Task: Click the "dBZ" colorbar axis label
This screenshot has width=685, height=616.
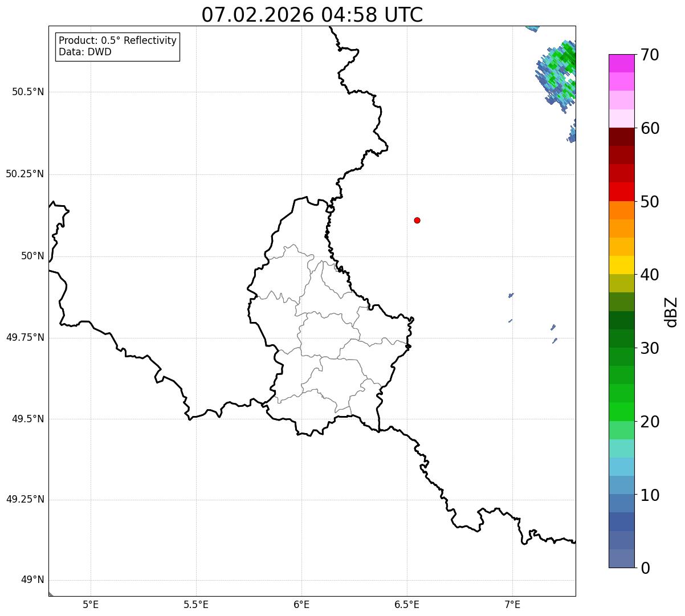Action: [671, 312]
